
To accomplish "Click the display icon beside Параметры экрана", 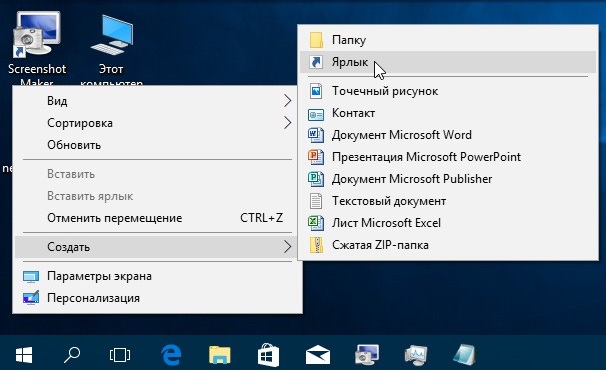I will point(31,276).
